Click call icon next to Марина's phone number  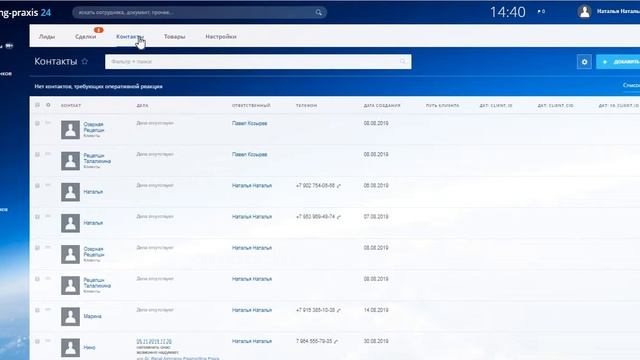tap(339, 310)
